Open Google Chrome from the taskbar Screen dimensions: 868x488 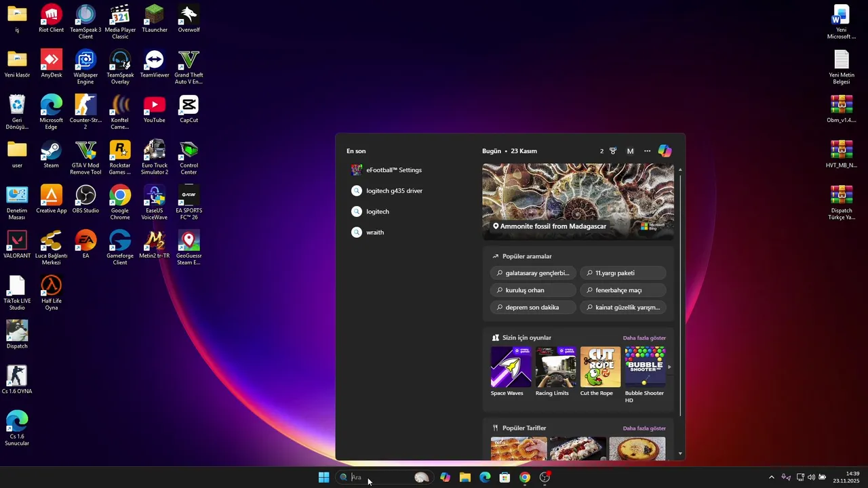525,477
